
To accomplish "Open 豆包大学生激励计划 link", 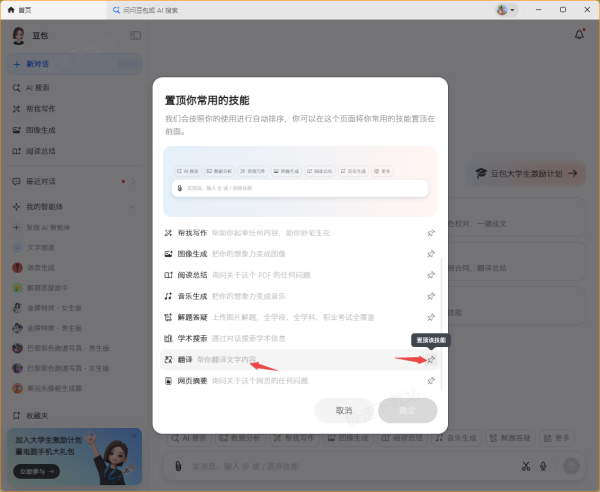I will coord(526,173).
